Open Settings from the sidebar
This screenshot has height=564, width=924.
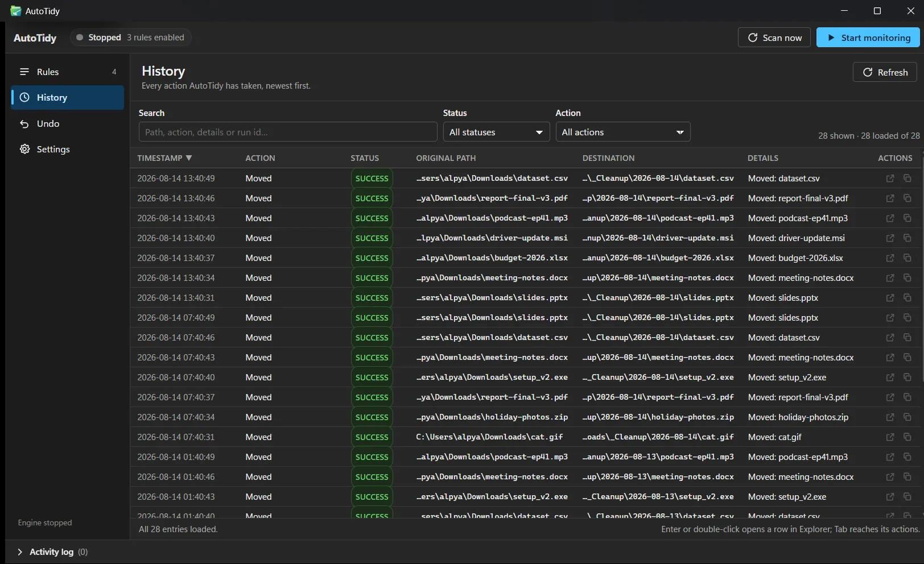coord(67,149)
